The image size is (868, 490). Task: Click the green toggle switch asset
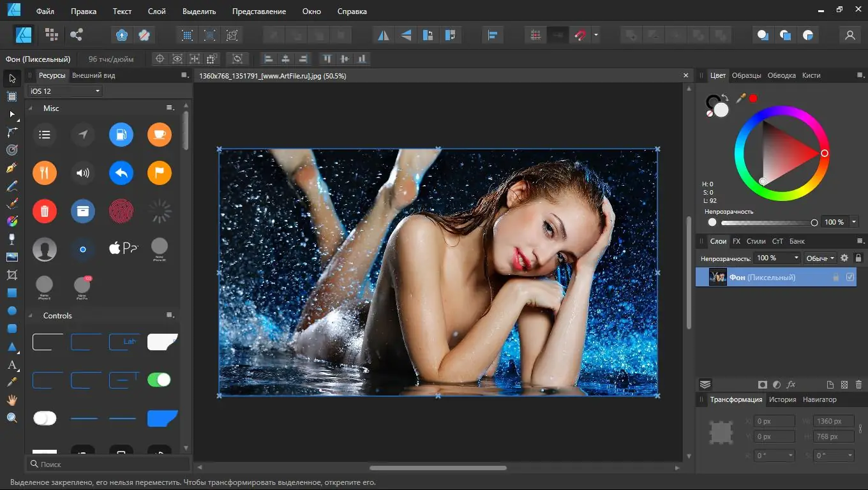(159, 380)
